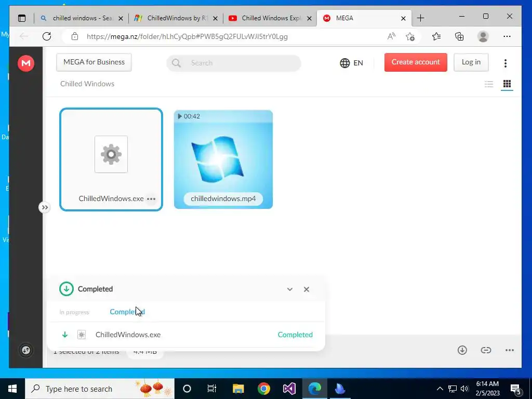Open the notification center icon
532x399 pixels.
pyautogui.click(x=516, y=390)
